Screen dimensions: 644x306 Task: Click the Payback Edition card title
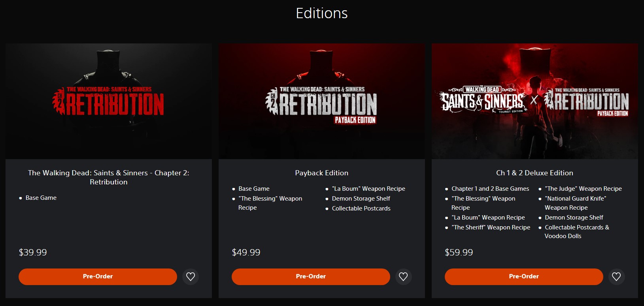point(322,173)
